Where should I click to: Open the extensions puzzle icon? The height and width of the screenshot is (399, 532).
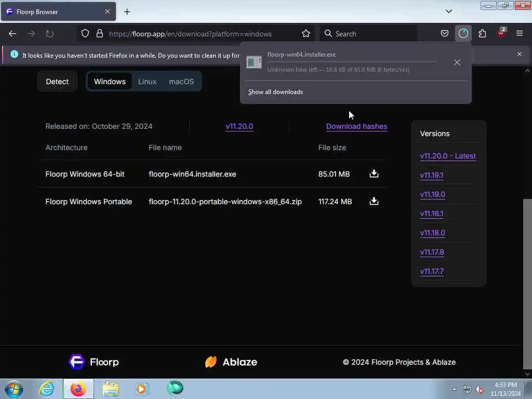tap(482, 34)
